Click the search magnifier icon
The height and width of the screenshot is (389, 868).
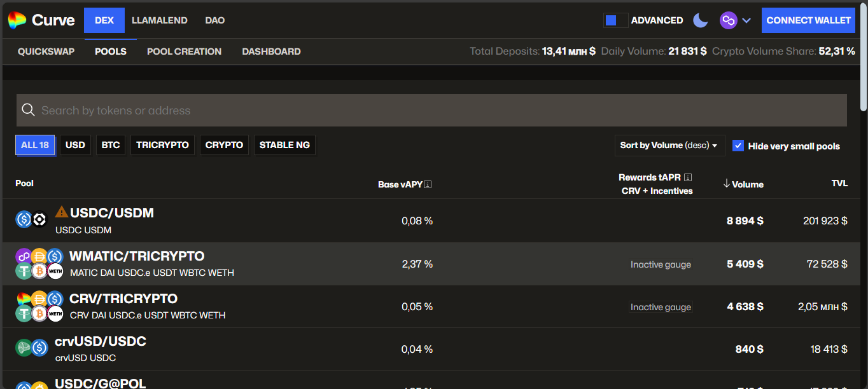(x=28, y=110)
